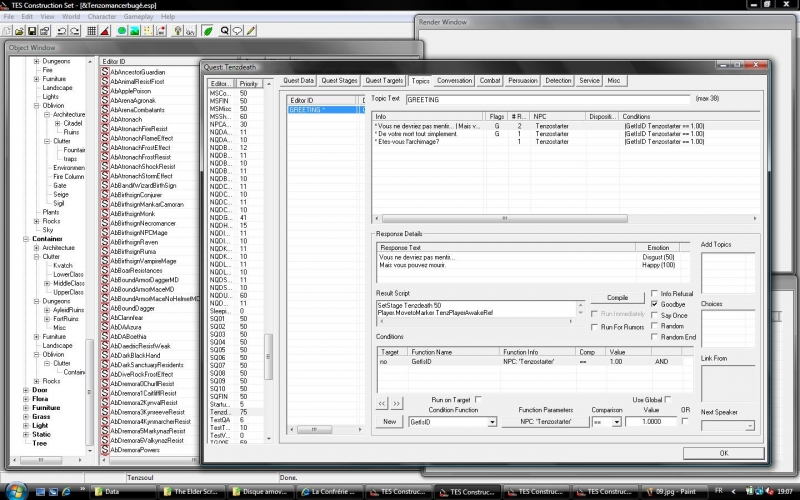
Task: Click the path grid dots icon
Action: (147, 31)
